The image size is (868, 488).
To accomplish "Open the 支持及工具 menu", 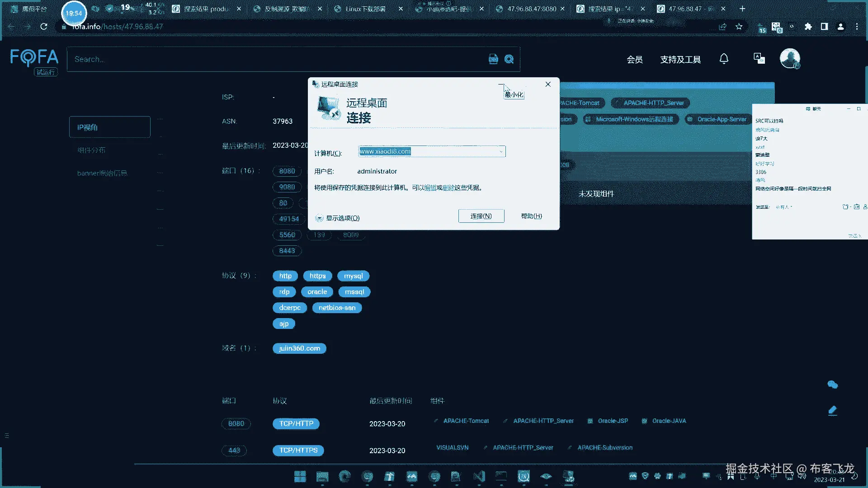I will tap(680, 60).
